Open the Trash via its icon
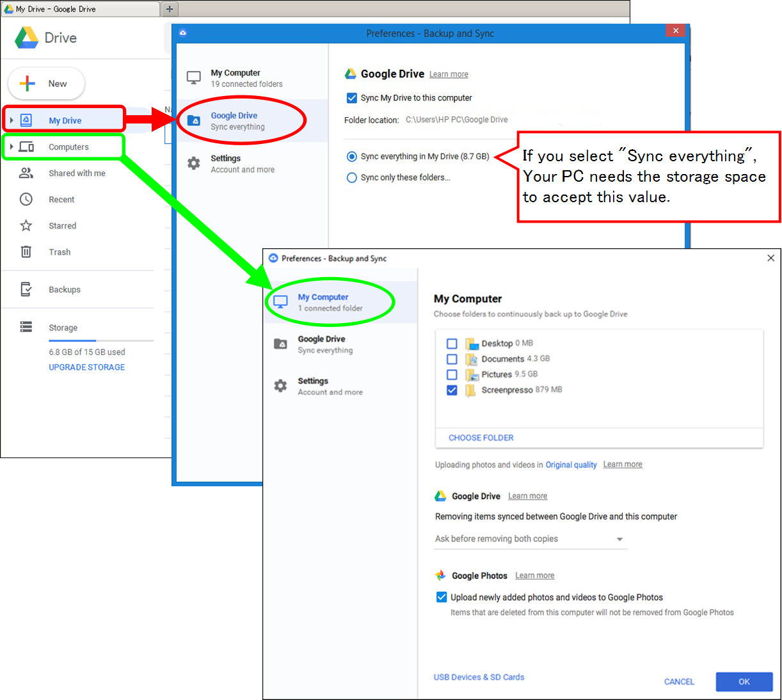Viewport: 782px width, 700px height. tap(26, 251)
